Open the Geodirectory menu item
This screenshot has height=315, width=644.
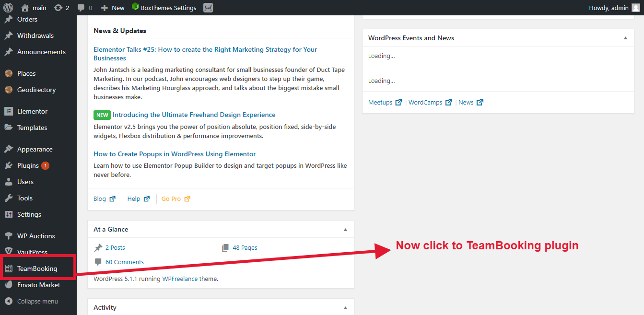tap(36, 90)
